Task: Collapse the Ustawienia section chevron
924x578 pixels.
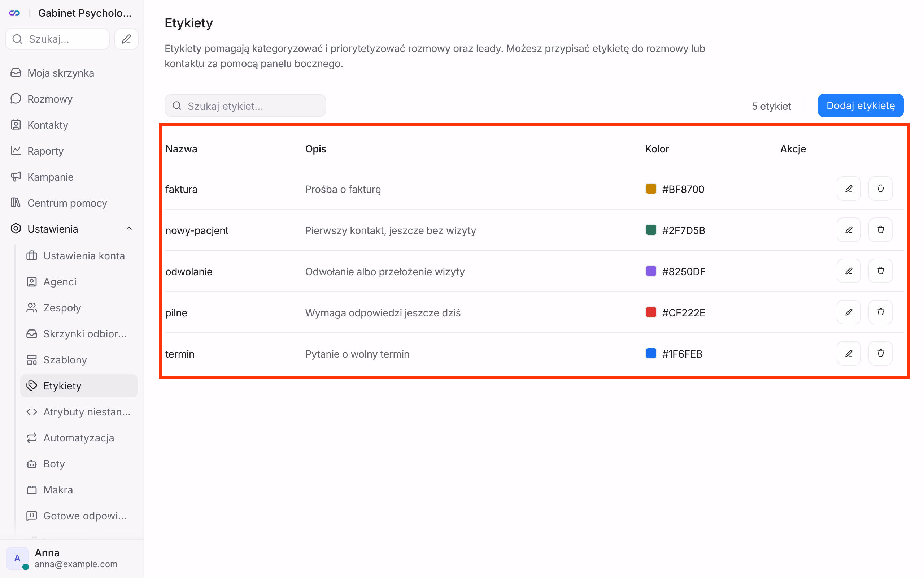Action: (129, 229)
